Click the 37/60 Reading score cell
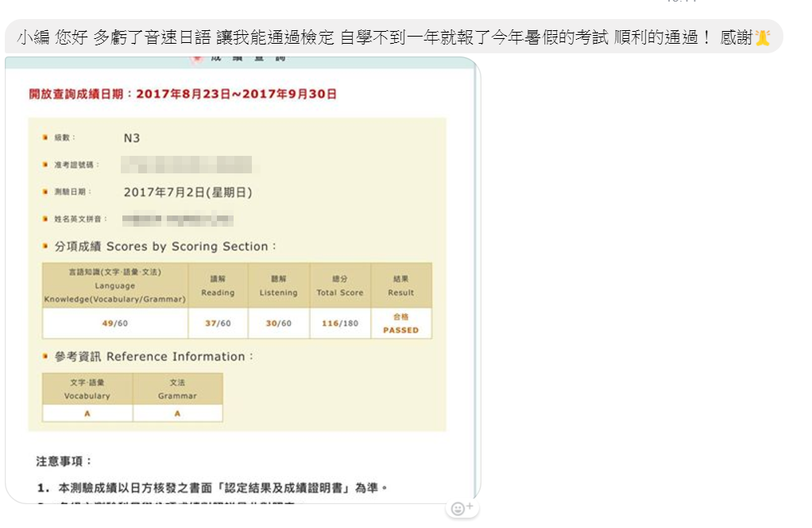 click(218, 324)
